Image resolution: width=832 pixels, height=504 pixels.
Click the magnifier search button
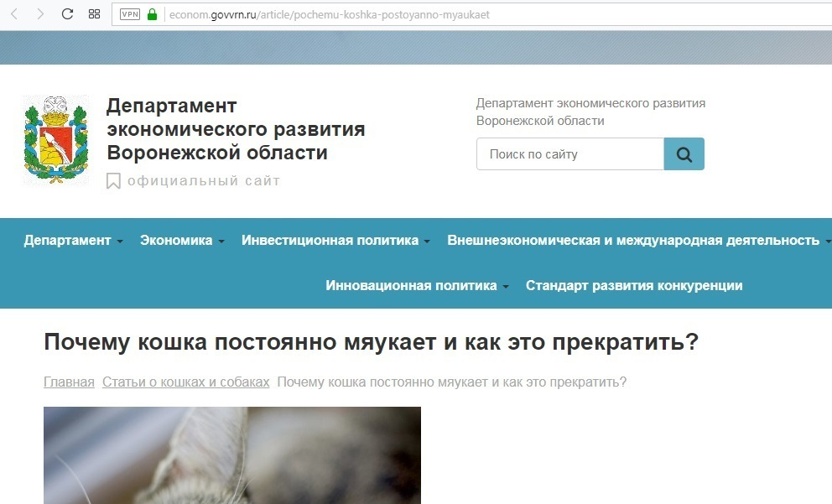684,153
